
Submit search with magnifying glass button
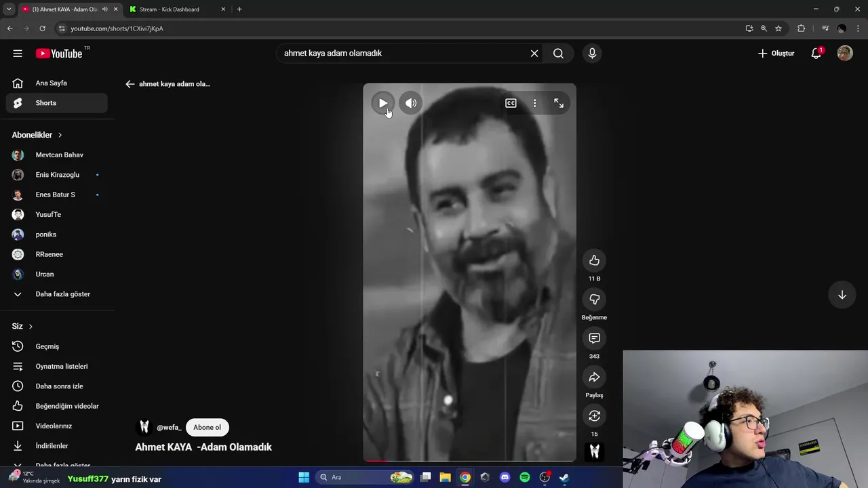[558, 54]
